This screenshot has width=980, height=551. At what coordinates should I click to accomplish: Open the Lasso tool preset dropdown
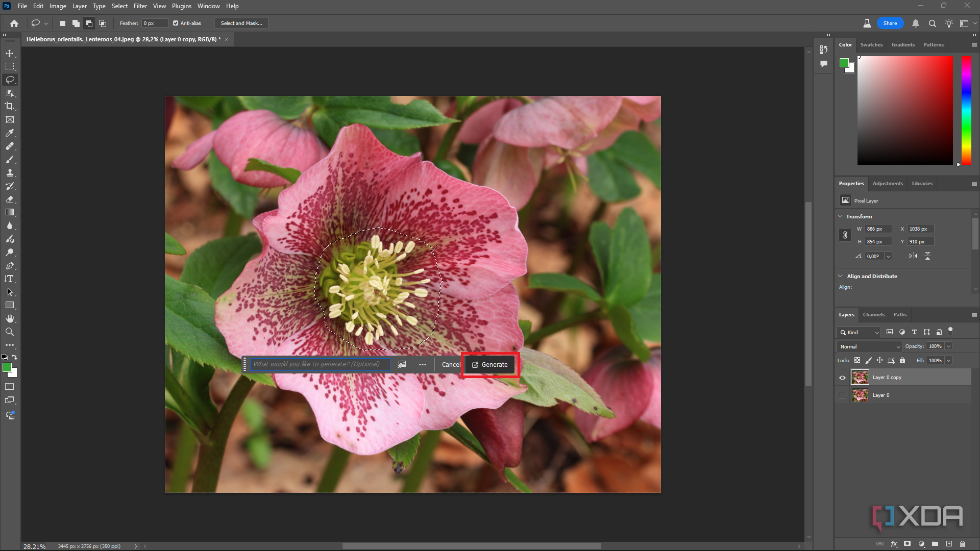[x=46, y=23]
